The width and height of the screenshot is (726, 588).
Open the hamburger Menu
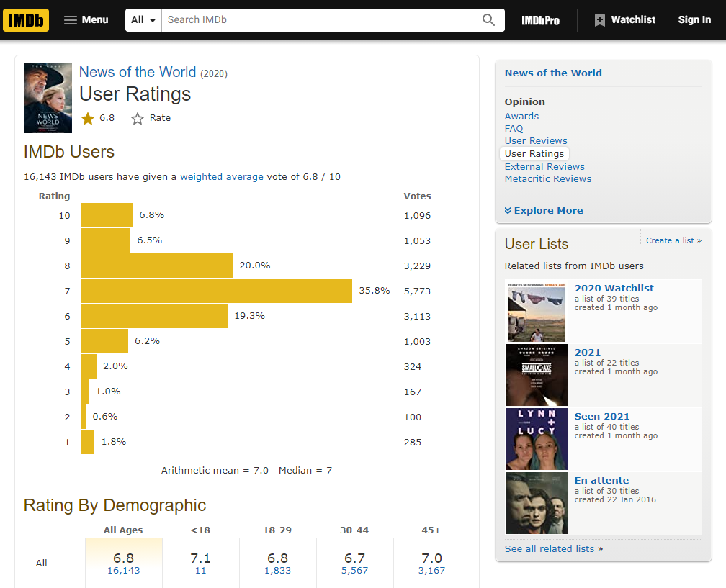click(86, 20)
